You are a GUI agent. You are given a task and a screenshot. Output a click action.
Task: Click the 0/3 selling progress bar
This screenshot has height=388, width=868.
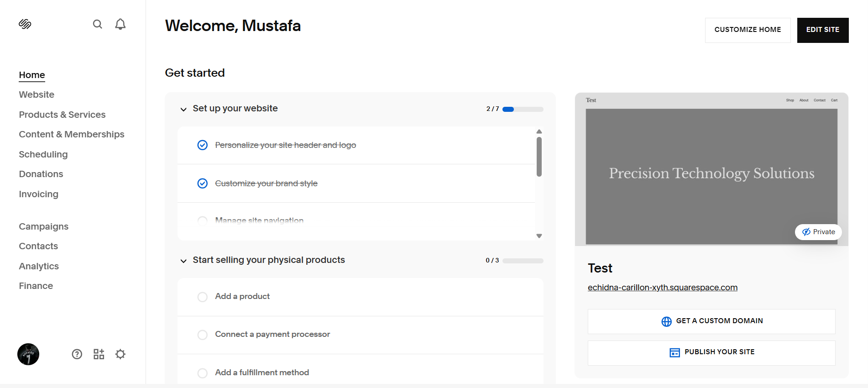[523, 261]
